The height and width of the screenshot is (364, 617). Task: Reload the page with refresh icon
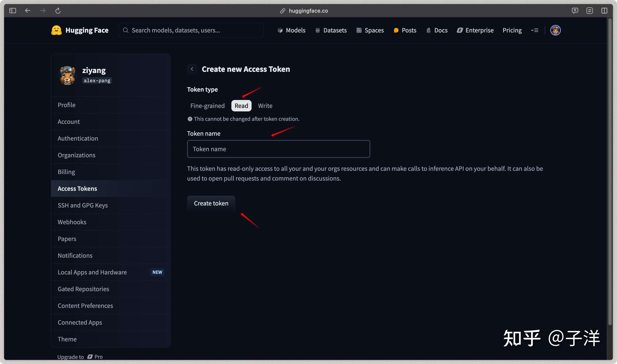point(58,11)
